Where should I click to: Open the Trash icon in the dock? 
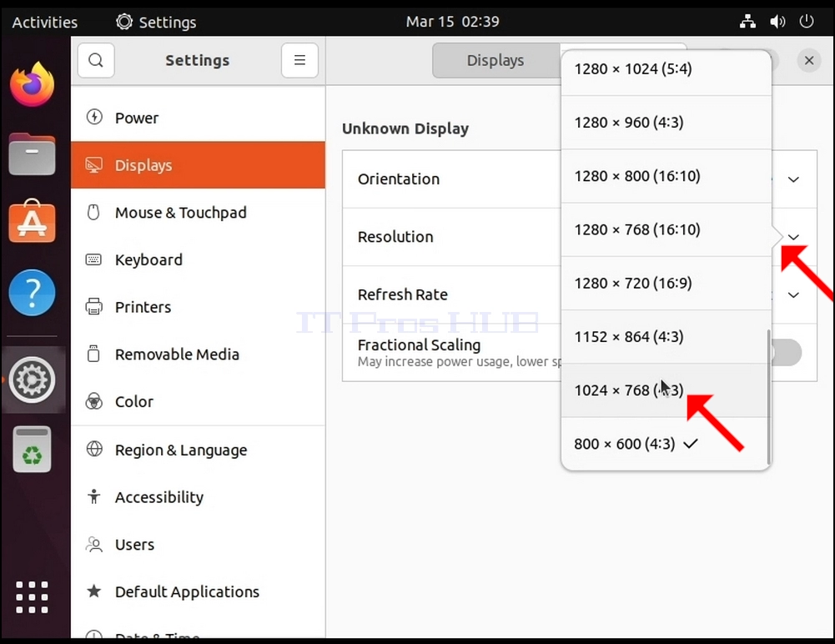[32, 449]
